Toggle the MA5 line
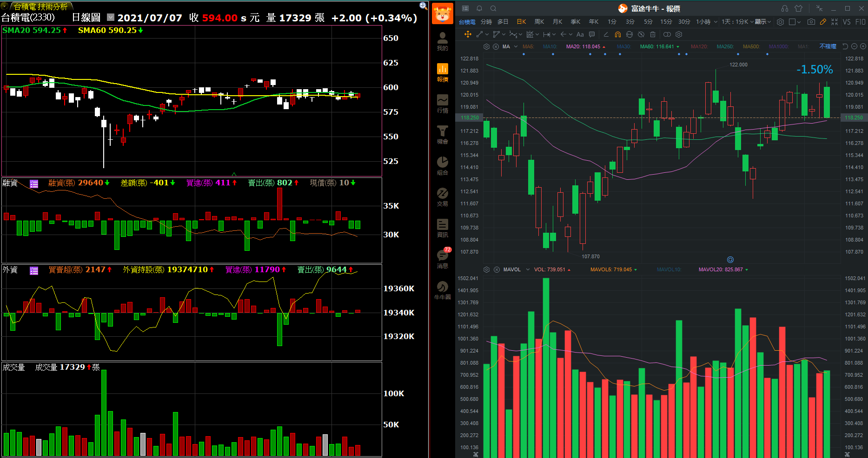Image resolution: width=868 pixels, height=458 pixels. (528, 46)
